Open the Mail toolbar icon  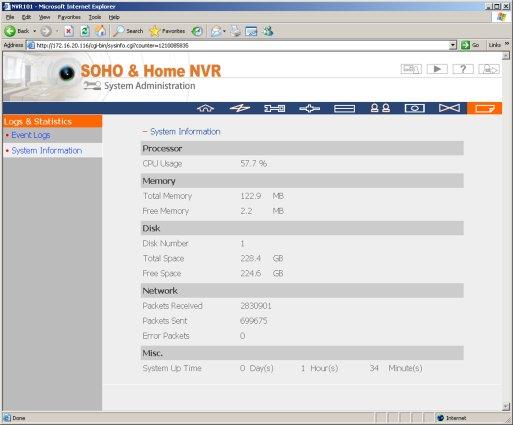click(217, 31)
